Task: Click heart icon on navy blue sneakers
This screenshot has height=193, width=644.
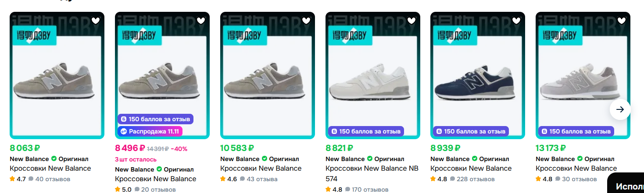Action: 516,21
